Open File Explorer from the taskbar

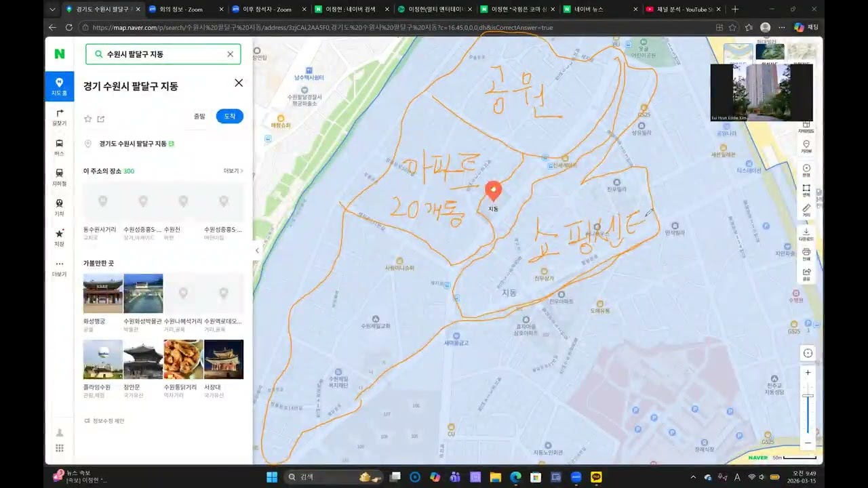[x=495, y=476]
